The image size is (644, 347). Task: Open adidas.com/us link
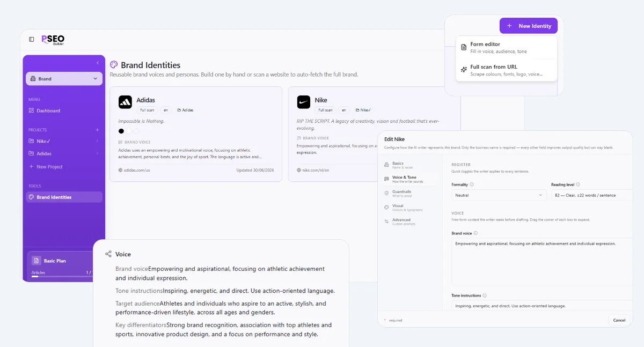(137, 171)
